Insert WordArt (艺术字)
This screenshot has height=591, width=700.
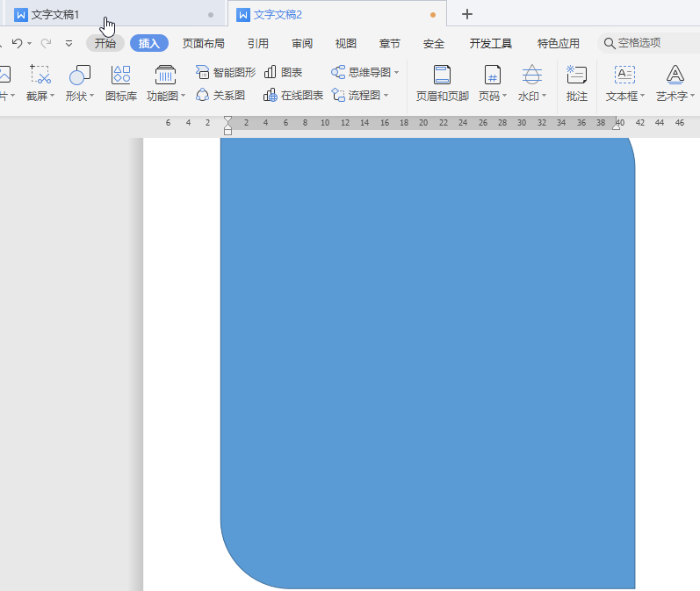pyautogui.click(x=675, y=83)
